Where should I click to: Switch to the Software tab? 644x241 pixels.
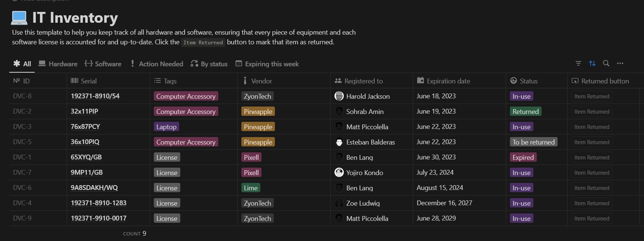coord(103,64)
